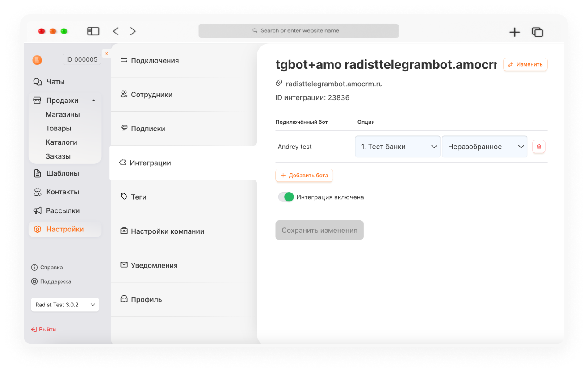Go to Каталоги under Продажи
Image resolution: width=588 pixels, height=373 pixels.
point(61,142)
